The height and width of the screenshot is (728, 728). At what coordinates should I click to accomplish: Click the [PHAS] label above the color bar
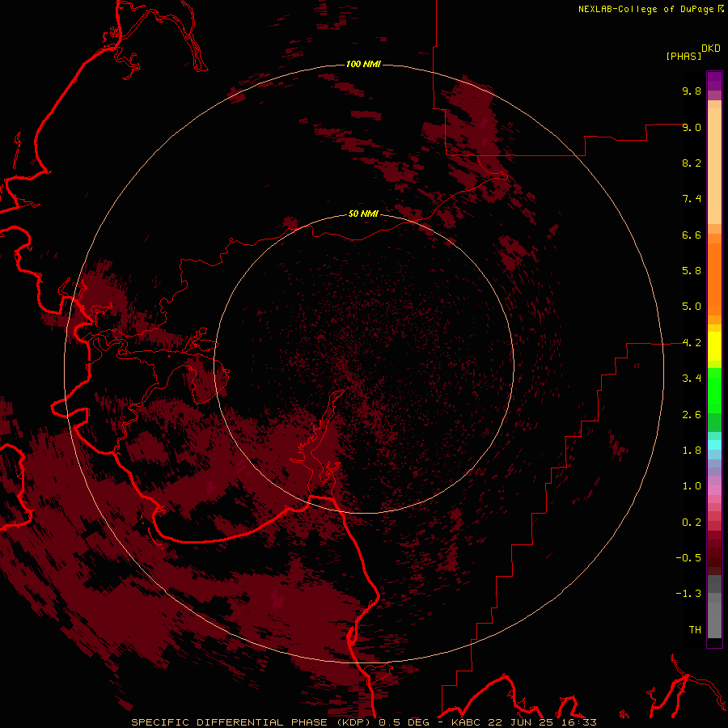pos(684,56)
